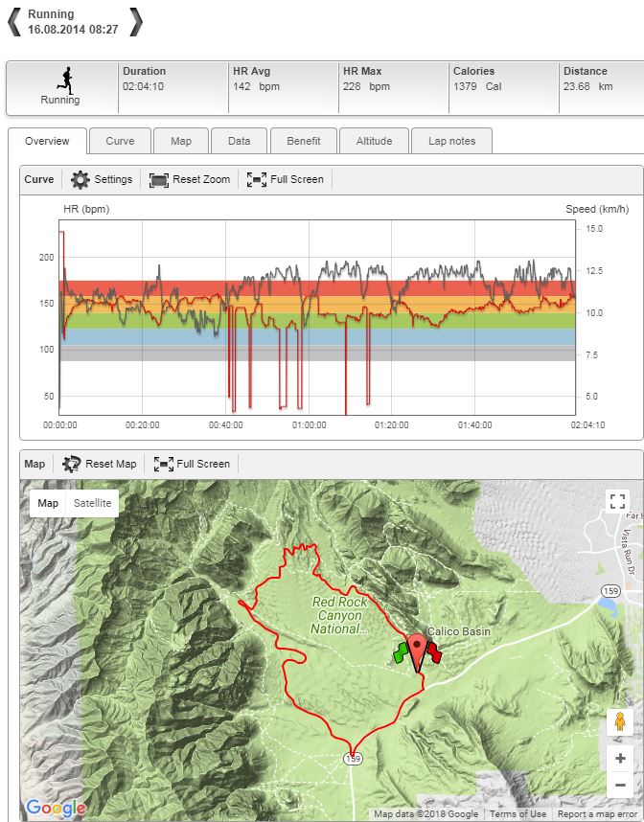Select Map view type button
Viewport: 644px width, 822px height.
[x=48, y=503]
